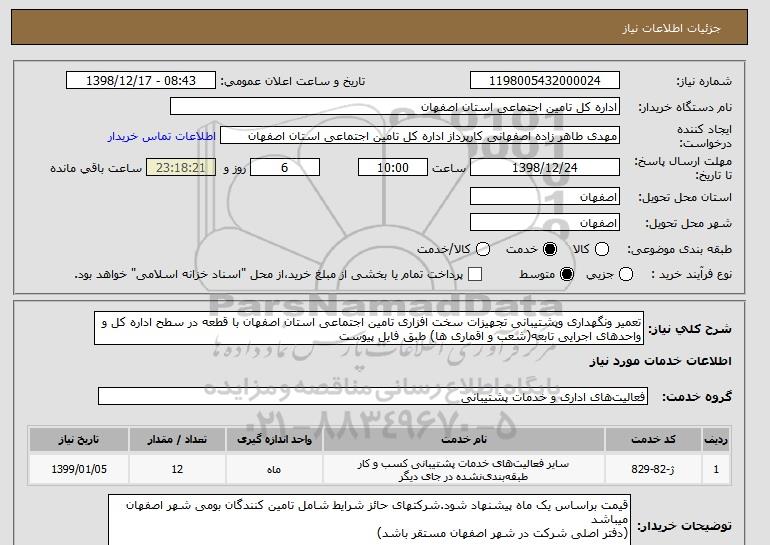Click the شرح کلی نیاز label
Screen dimensions: 770x545
point(690,329)
